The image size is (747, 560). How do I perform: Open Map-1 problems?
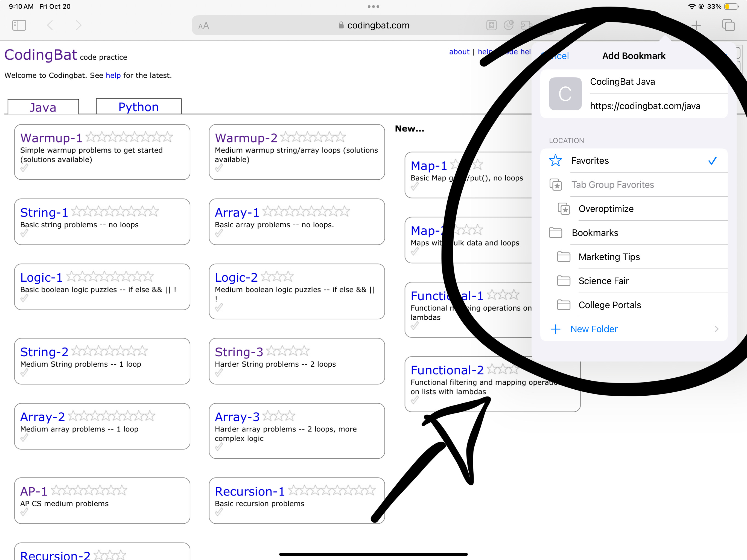coord(429,166)
